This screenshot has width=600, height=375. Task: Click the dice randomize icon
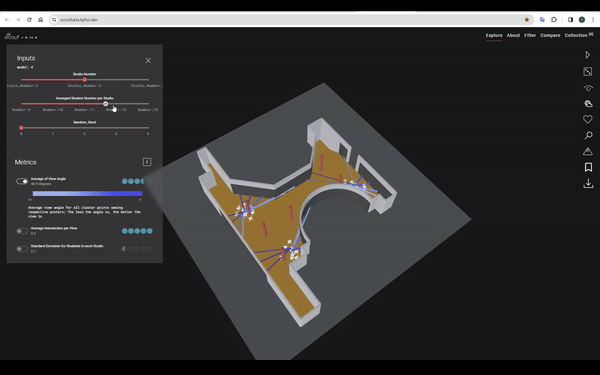coord(588,72)
